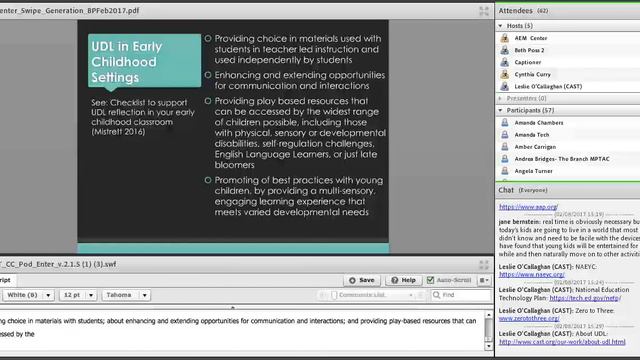Click the PDF file name in share pod title
Image resolution: width=640 pixels, height=360 pixels.
click(x=69, y=11)
